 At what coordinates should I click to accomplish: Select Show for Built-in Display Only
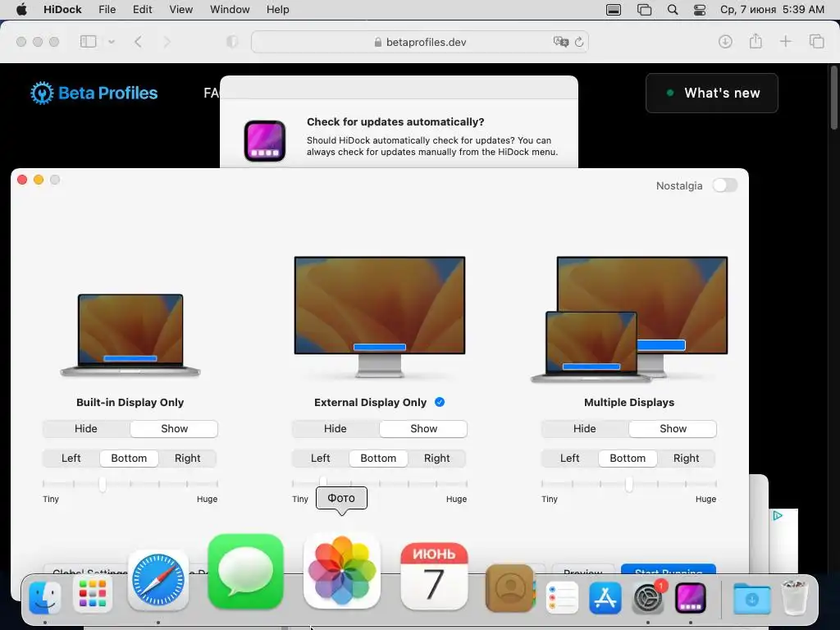pyautogui.click(x=174, y=428)
